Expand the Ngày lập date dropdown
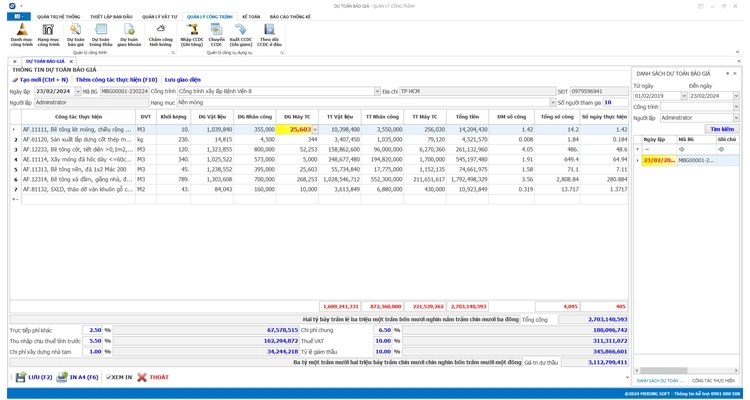The image size is (750, 400). [77, 92]
